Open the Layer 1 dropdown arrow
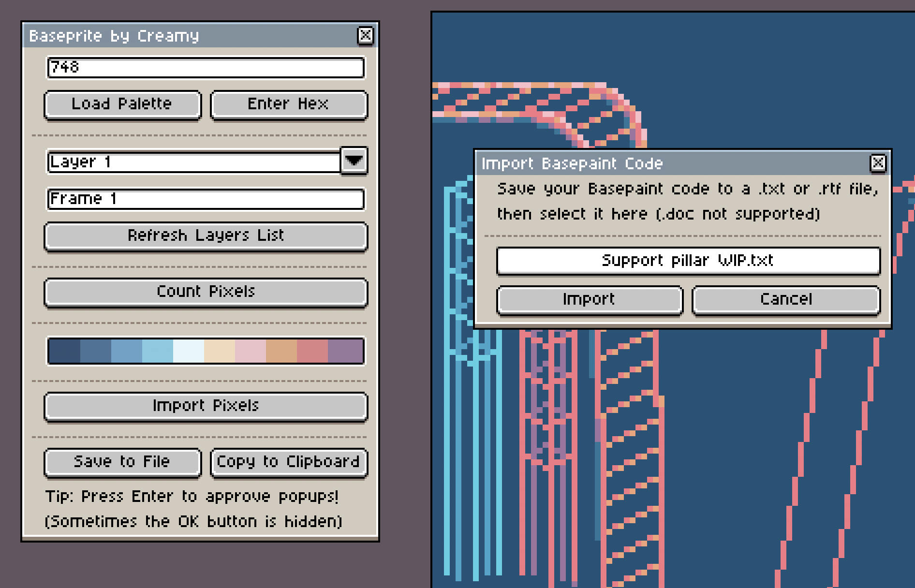The image size is (915, 588). coord(354,161)
